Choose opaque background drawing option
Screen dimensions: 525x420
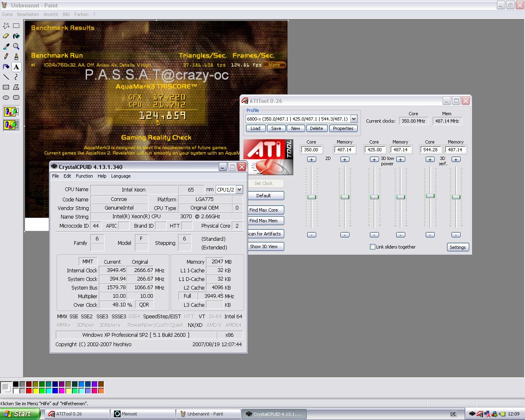coord(11,111)
